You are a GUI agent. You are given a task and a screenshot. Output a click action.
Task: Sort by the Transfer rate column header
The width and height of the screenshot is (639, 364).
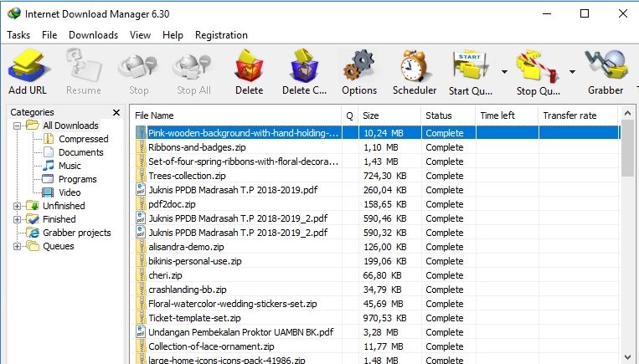point(578,115)
